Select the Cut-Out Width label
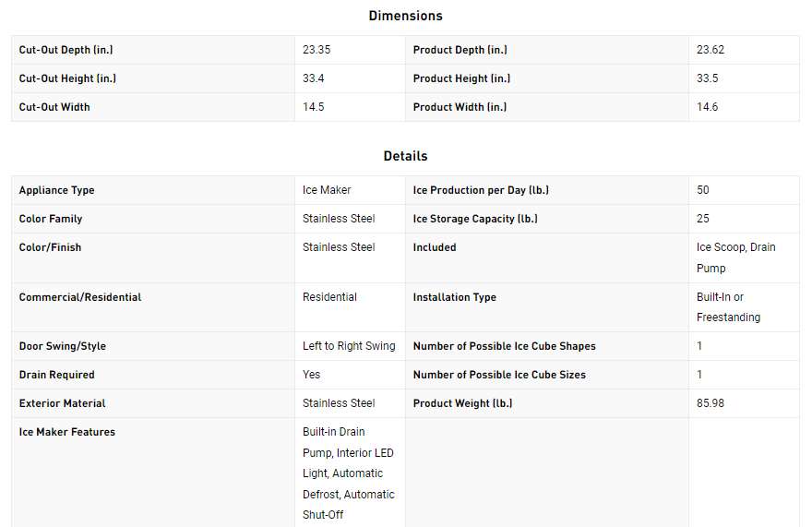Viewport: 812px width, 527px height. pyautogui.click(x=54, y=107)
